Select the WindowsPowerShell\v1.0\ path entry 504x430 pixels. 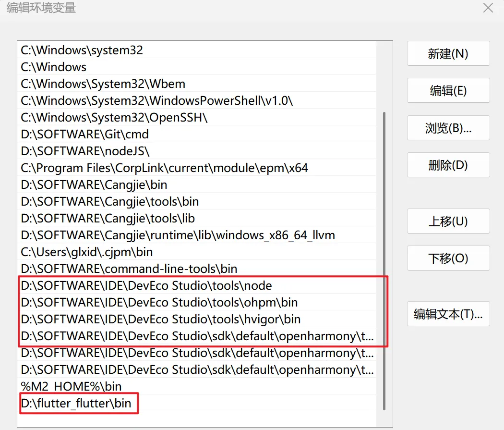coord(197,101)
